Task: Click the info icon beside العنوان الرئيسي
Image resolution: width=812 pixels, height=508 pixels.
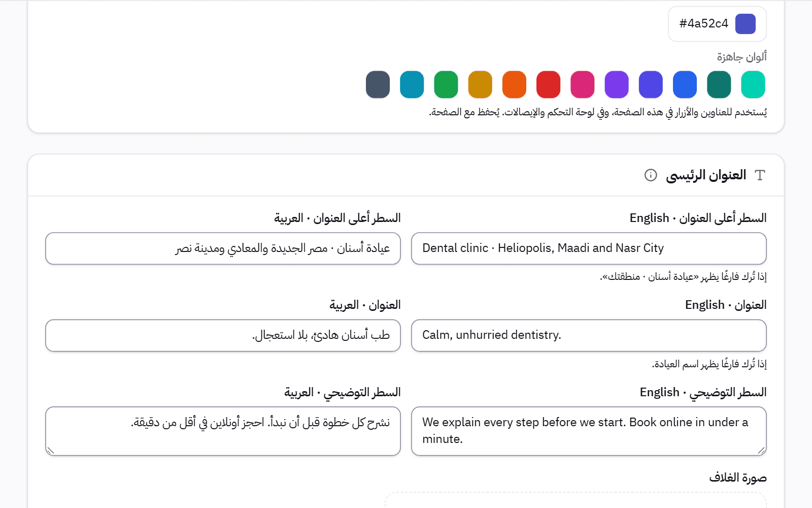Action: pos(651,175)
